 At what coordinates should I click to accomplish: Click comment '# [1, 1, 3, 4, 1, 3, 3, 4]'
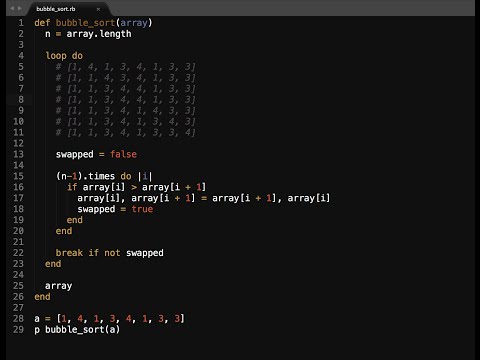126,133
